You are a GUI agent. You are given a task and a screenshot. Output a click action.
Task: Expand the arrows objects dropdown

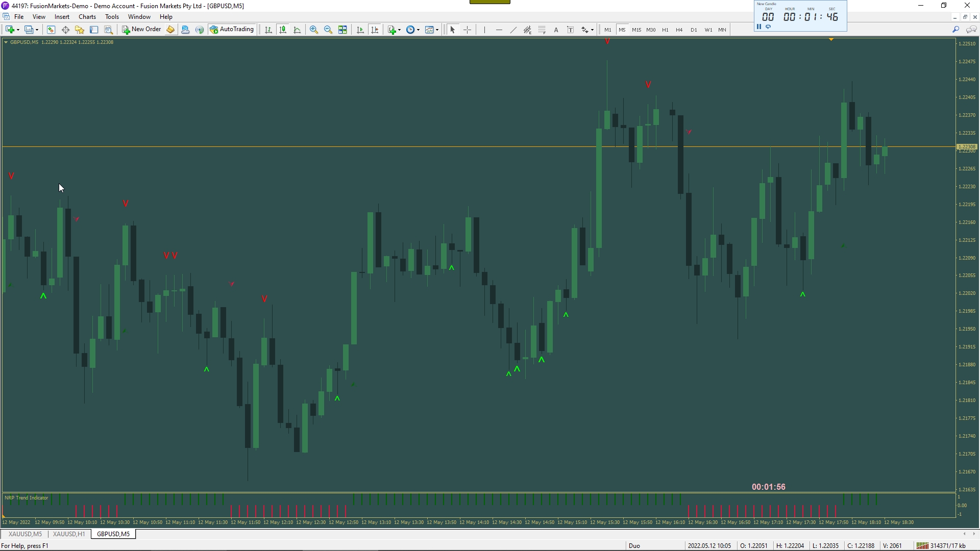pos(592,30)
